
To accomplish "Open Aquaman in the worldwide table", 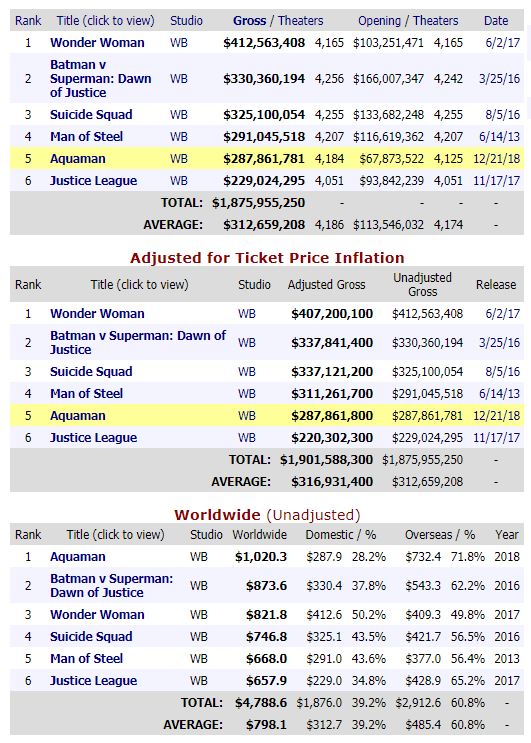I will coord(78,557).
